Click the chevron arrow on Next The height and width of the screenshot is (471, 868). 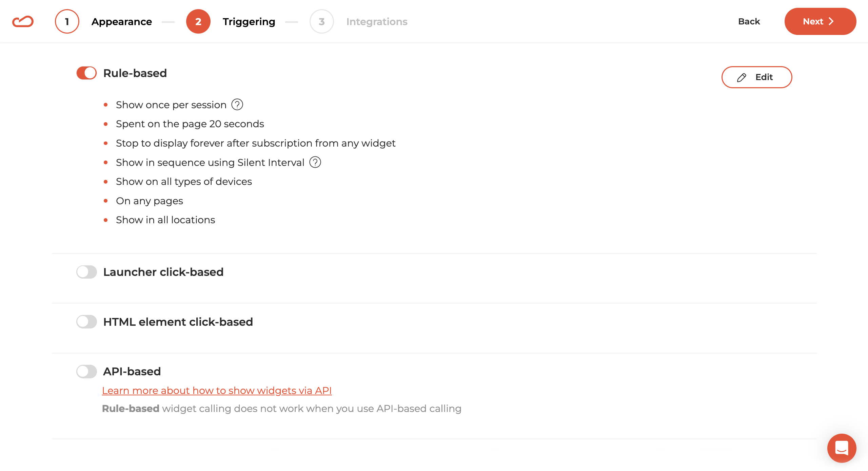click(831, 21)
